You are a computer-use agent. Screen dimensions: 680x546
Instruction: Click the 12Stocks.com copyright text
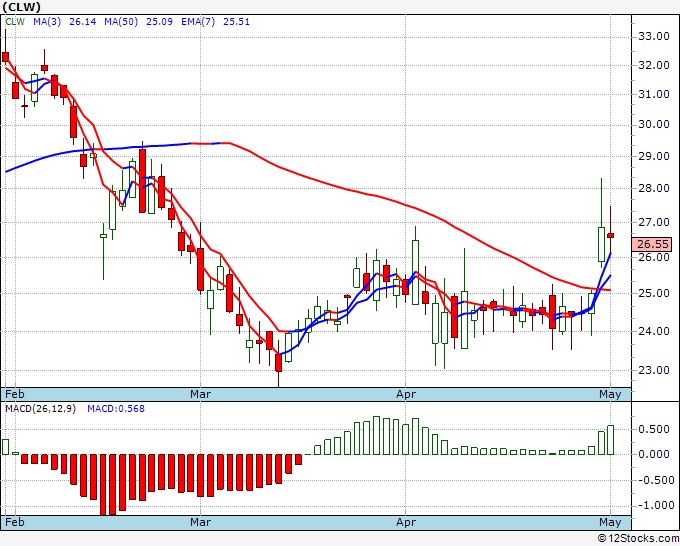pos(638,538)
